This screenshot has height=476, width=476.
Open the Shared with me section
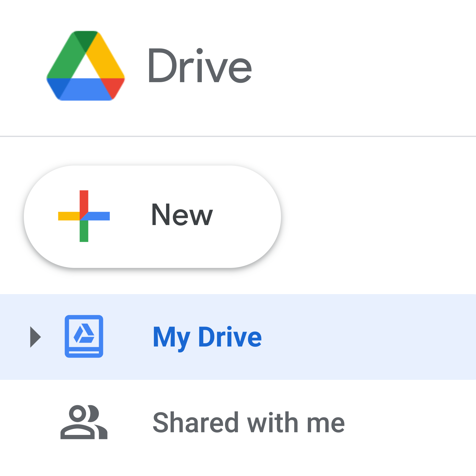pos(249,422)
